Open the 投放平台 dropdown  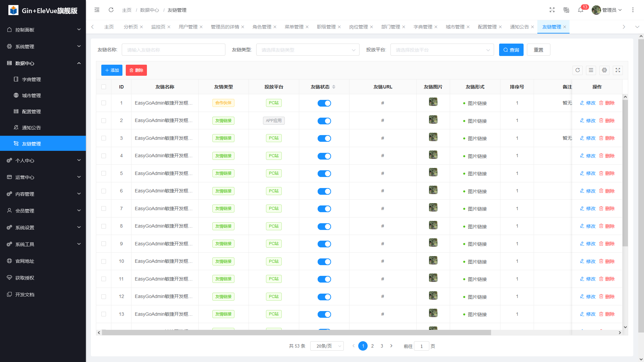[x=442, y=50]
